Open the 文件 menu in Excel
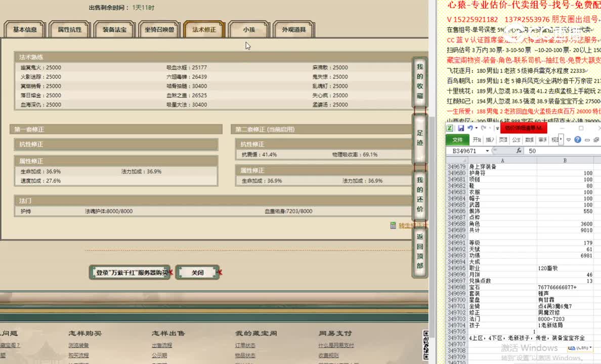601x364 pixels. coord(459,140)
